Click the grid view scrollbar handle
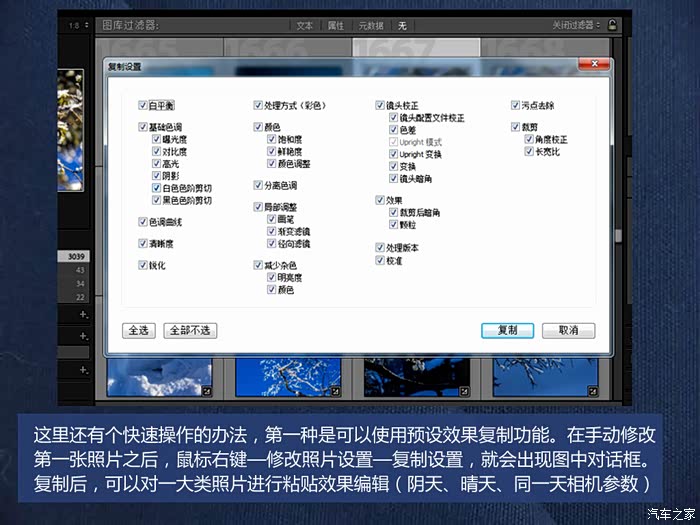The width and height of the screenshot is (700, 525). click(x=618, y=236)
